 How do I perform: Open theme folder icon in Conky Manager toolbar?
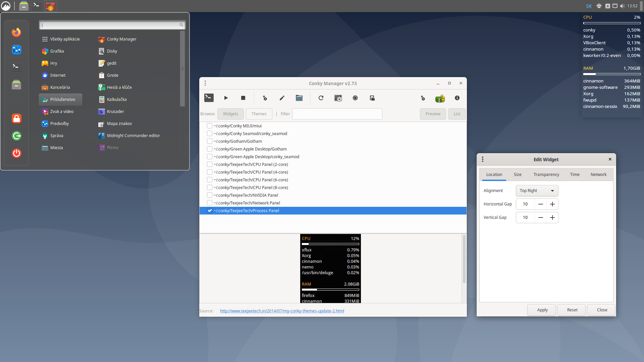tap(299, 98)
